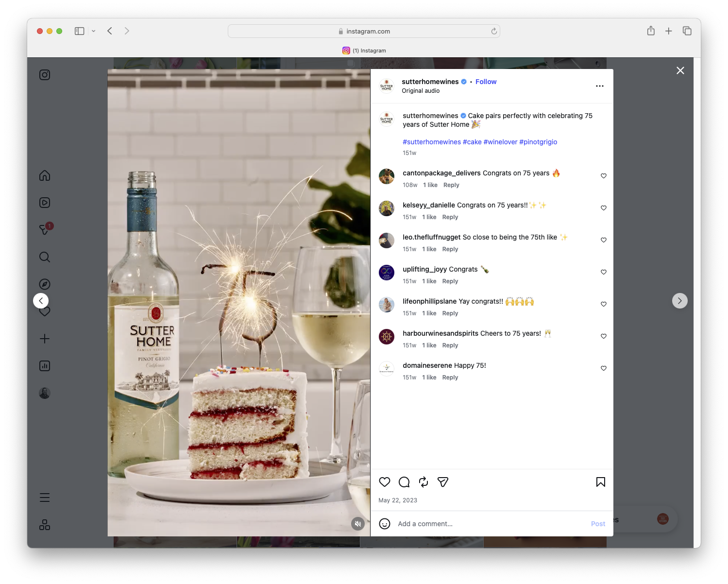Select the Reels icon in sidebar
This screenshot has height=584, width=728.
(44, 203)
